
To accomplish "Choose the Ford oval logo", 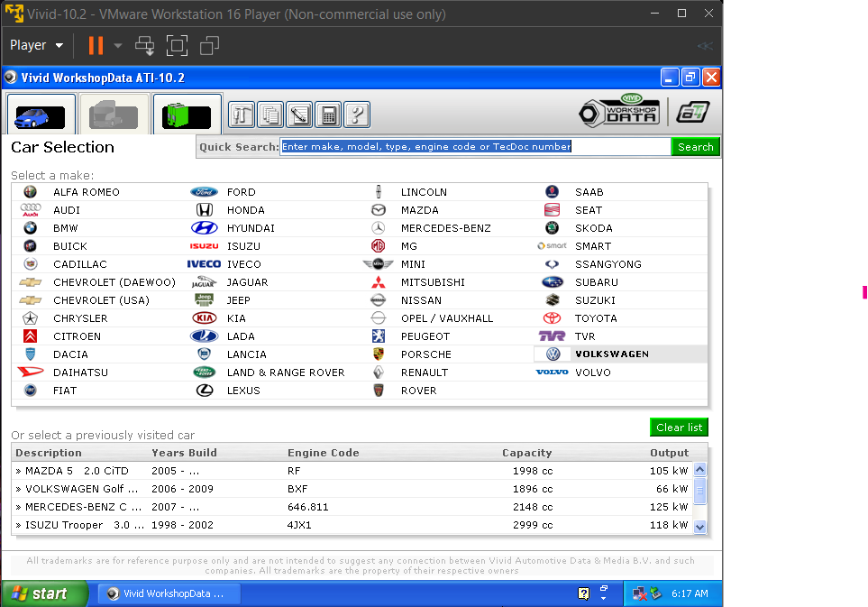I will [x=205, y=192].
